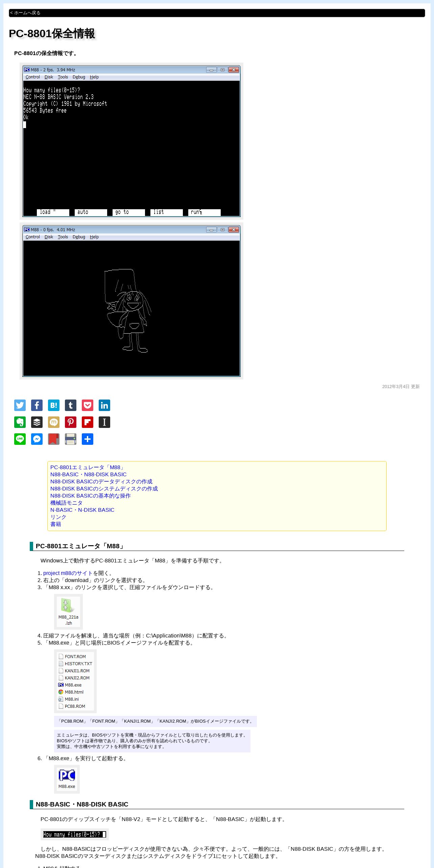Click the '56543 Bytes free' line
This screenshot has height=868, width=434.
tap(45, 111)
